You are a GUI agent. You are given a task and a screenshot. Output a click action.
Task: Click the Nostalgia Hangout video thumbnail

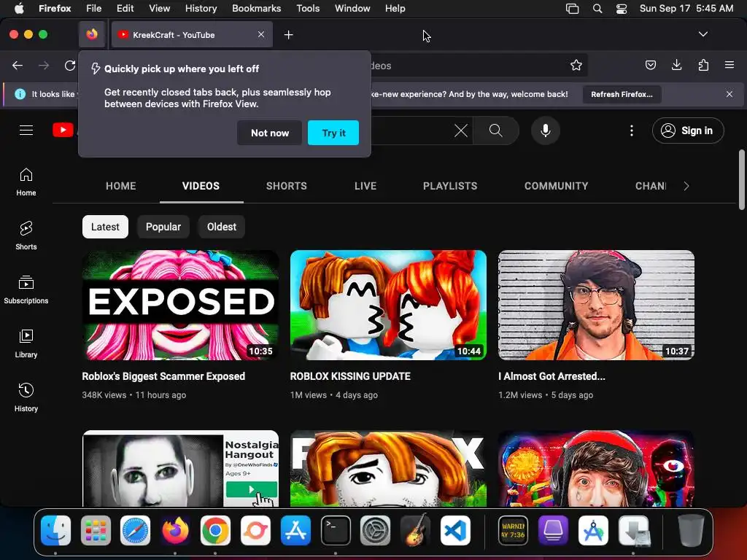point(181,469)
